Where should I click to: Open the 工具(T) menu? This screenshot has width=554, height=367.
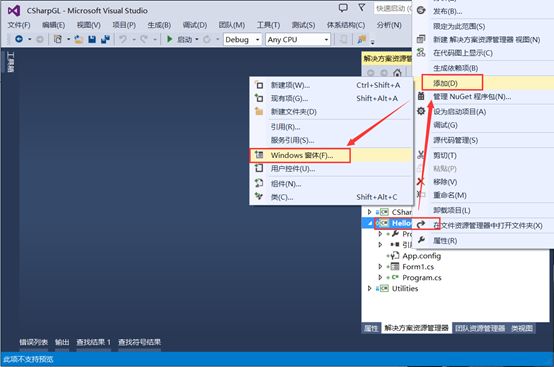click(269, 25)
